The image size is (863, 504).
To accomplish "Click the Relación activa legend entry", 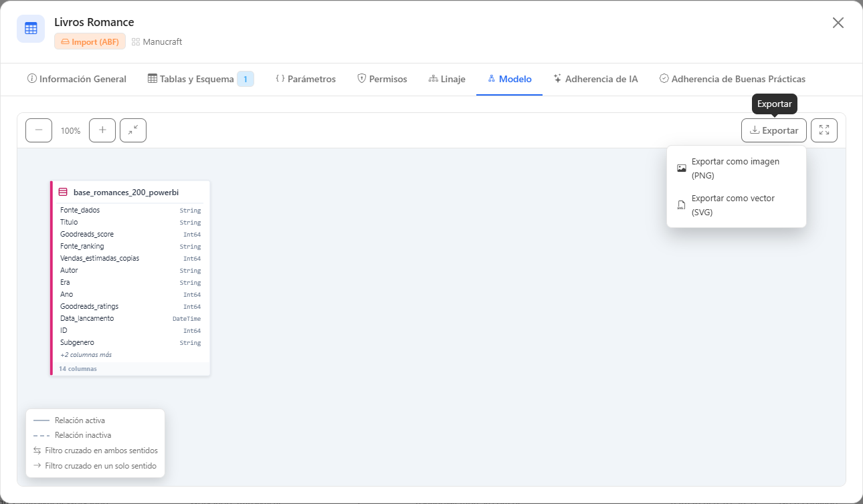I will pyautogui.click(x=69, y=420).
